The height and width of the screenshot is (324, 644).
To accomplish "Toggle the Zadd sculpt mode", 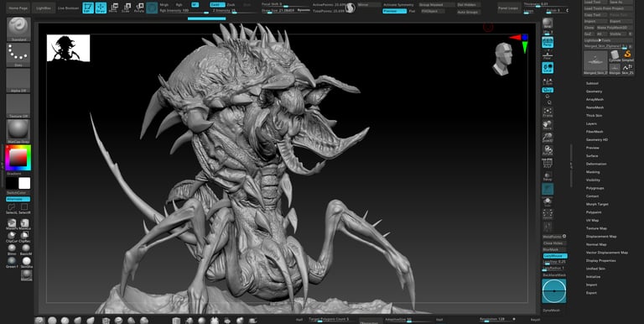I will 217,4.
